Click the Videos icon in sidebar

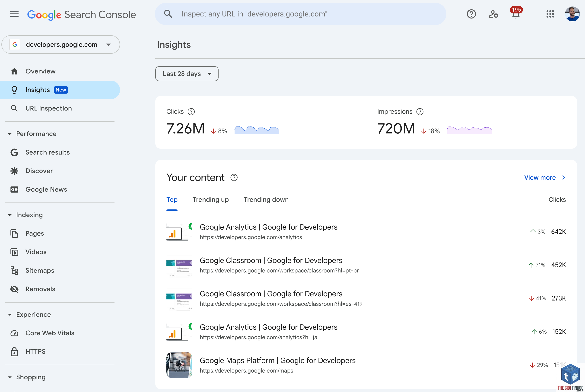pos(14,252)
